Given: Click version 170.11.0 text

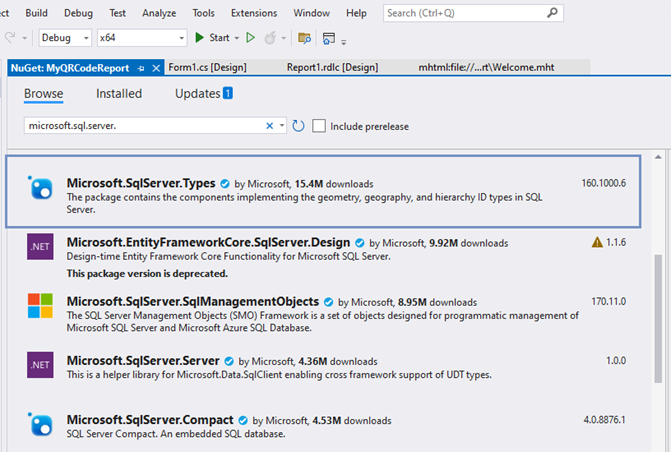Looking at the screenshot, I should pos(609,301).
